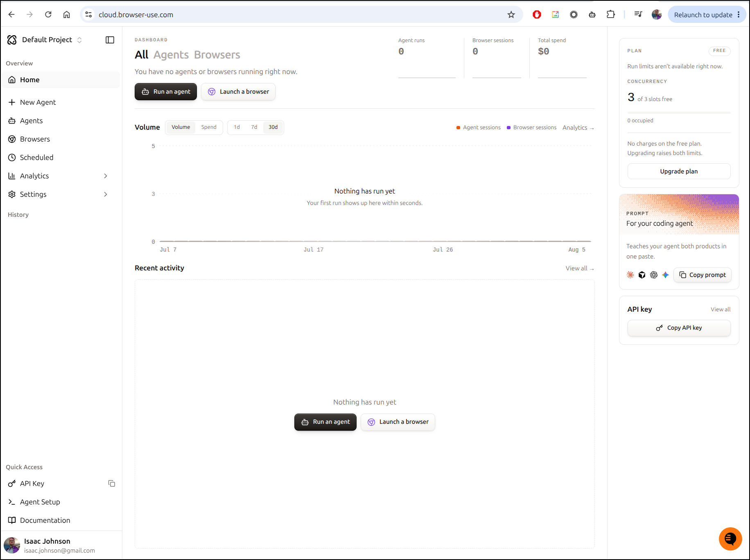750x560 pixels.
Task: Click the Claude starburst icon in prompt card
Action: tap(630, 275)
